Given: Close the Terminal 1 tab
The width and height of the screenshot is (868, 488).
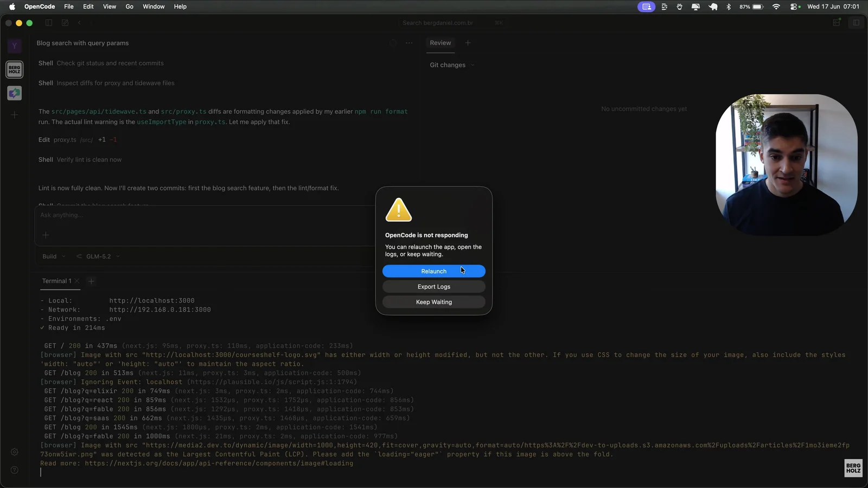Looking at the screenshot, I should pyautogui.click(x=77, y=281).
